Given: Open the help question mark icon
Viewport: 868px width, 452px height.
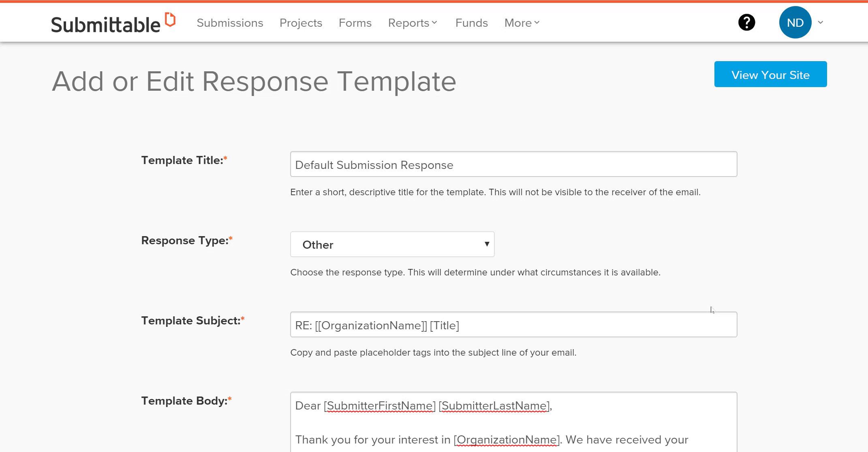Looking at the screenshot, I should pyautogui.click(x=746, y=23).
